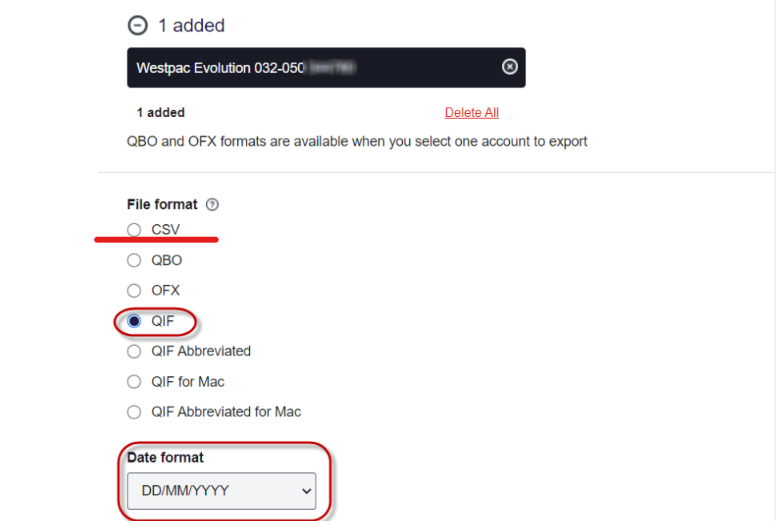The width and height of the screenshot is (784, 531).
Task: Choose the QIF Abbreviated radio button
Action: [134, 351]
